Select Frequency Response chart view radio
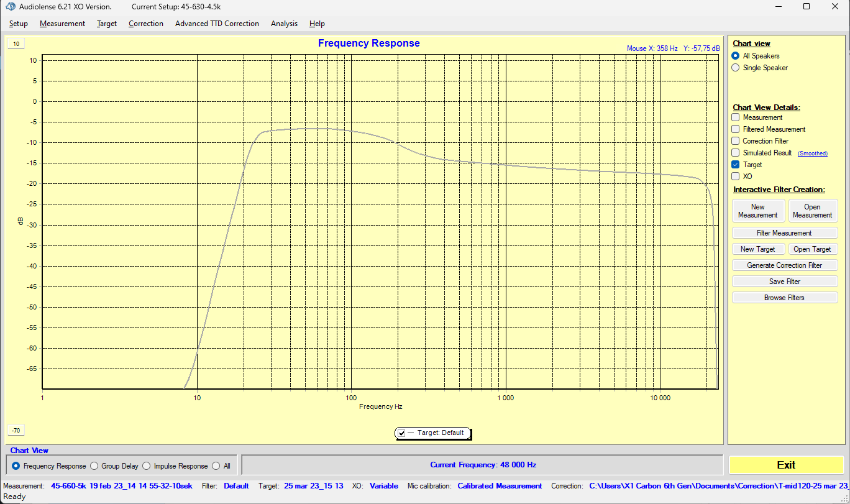Image resolution: width=850 pixels, height=504 pixels. click(16, 465)
